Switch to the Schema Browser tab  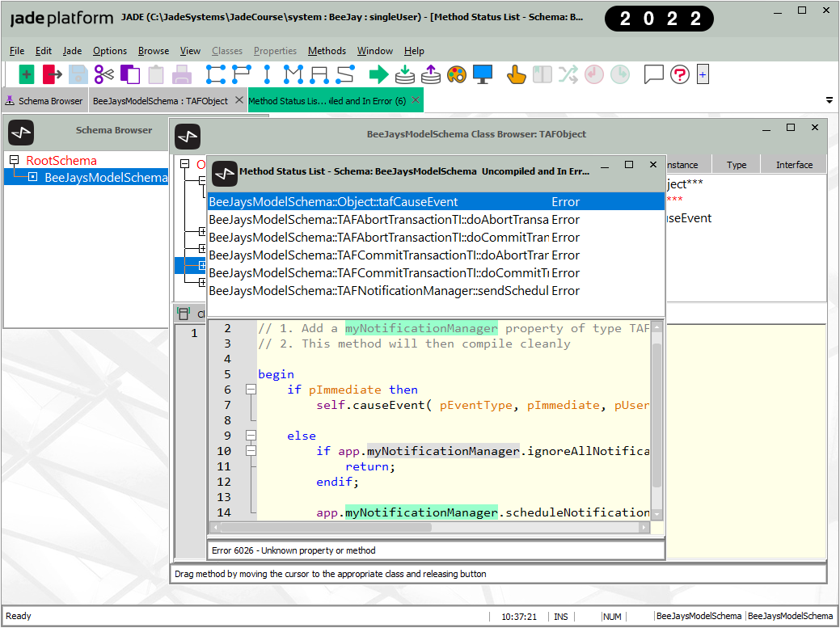(44, 101)
